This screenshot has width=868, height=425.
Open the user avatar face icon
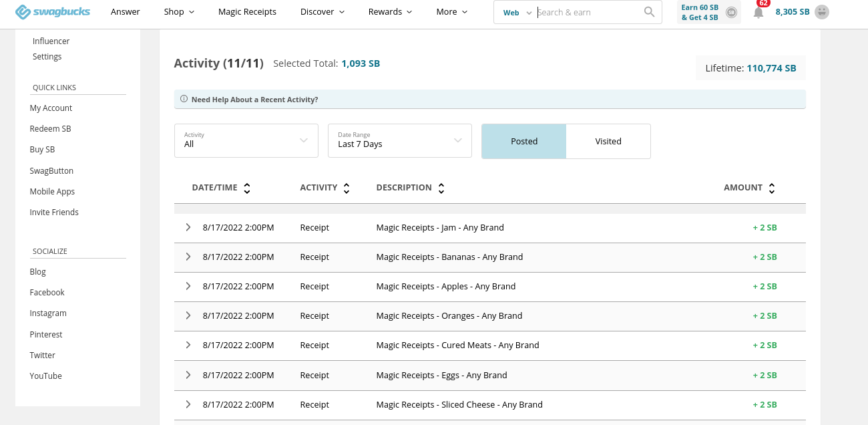(822, 12)
